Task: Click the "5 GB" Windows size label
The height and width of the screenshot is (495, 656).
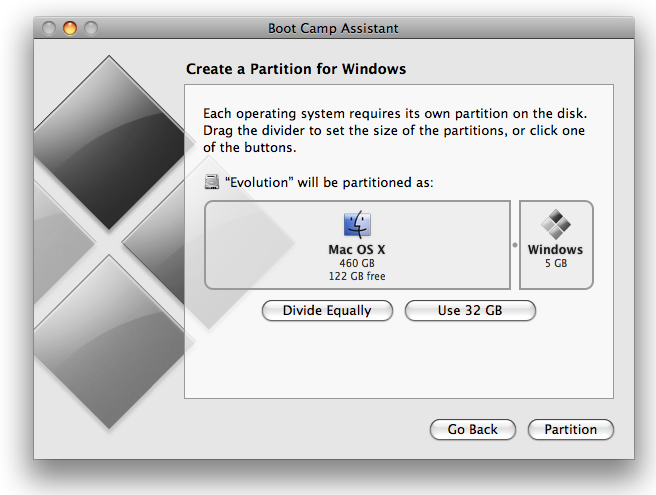Action: click(x=556, y=263)
